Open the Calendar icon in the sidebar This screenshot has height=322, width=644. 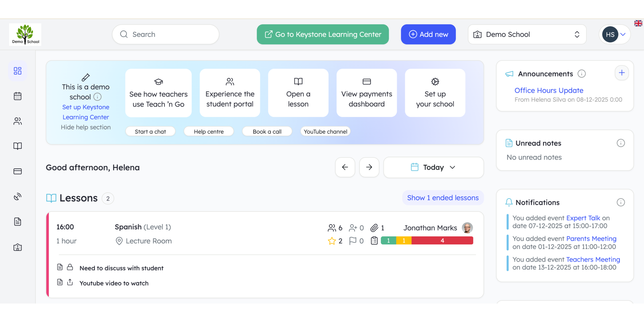click(x=17, y=96)
